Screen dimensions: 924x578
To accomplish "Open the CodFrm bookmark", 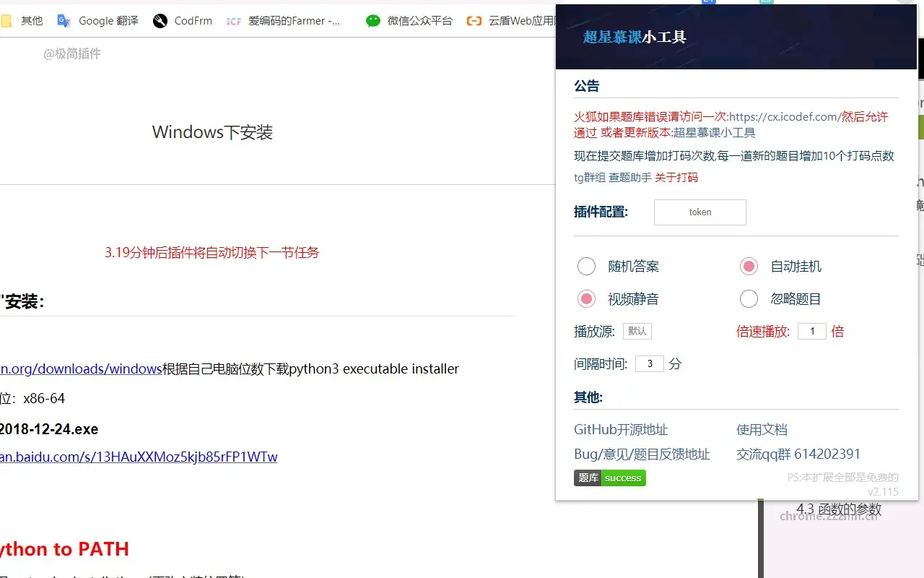I will tap(183, 20).
